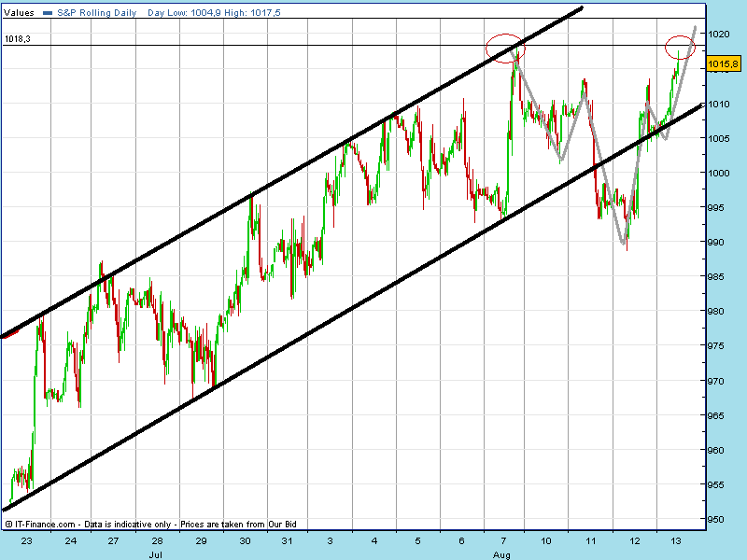The width and height of the screenshot is (747, 560).
Task: Select the Values label in the header
Action: (x=19, y=13)
